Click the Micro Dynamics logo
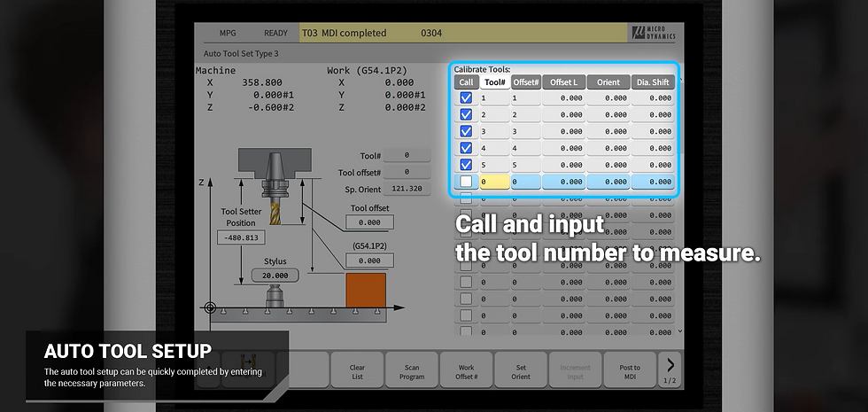Screen dimensions: 868x412 coord(655,32)
